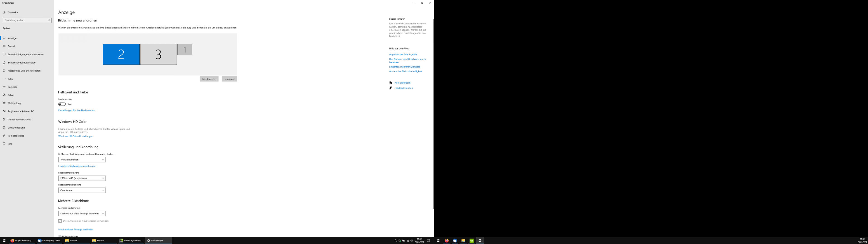Open the Windows HD Color-Einstellungen link
Viewport: 868px width, 244px height.
tap(76, 136)
